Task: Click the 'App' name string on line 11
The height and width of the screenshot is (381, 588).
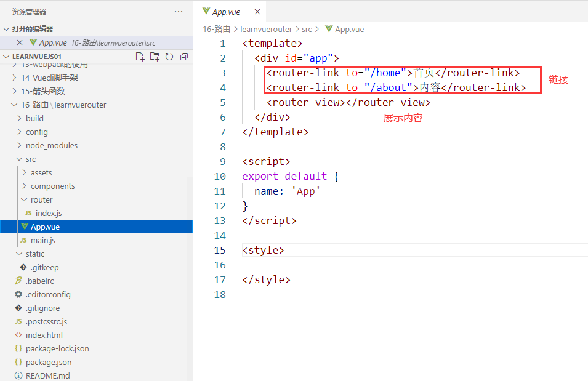Action: [305, 191]
